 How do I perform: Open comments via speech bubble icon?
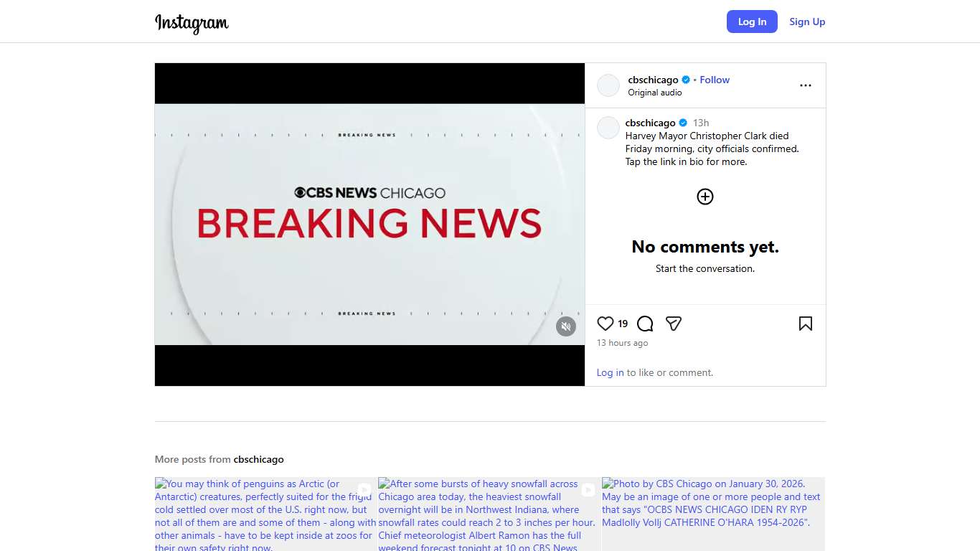click(x=645, y=324)
